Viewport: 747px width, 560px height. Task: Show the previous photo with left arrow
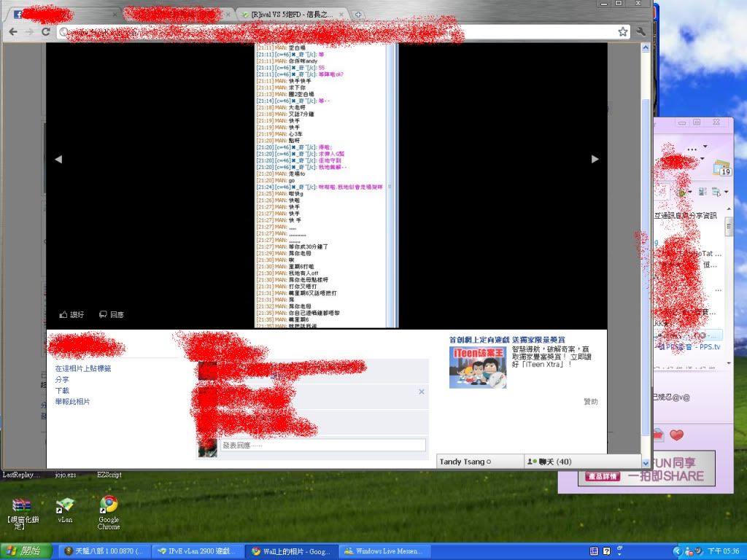point(58,159)
